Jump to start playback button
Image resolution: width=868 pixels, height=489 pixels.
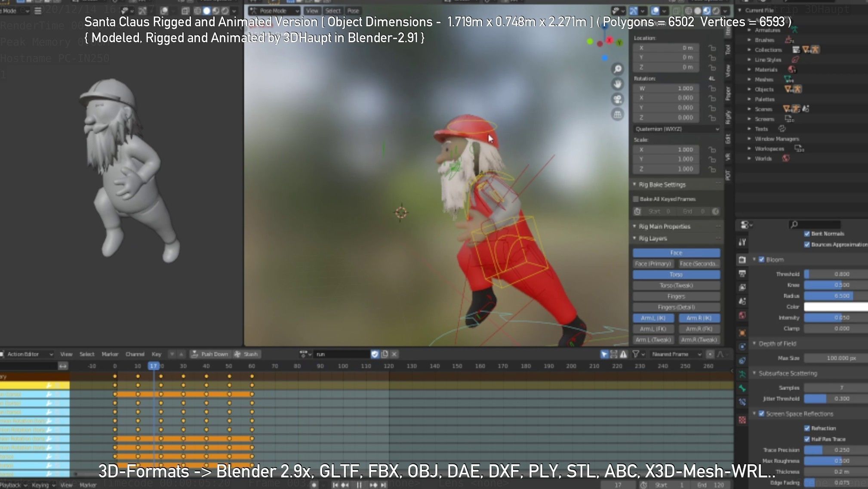tap(336, 485)
